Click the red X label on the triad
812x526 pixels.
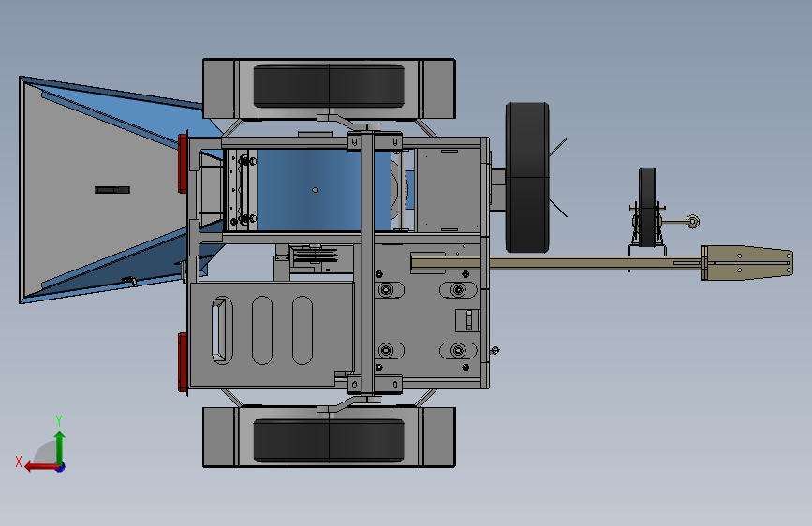click(19, 461)
